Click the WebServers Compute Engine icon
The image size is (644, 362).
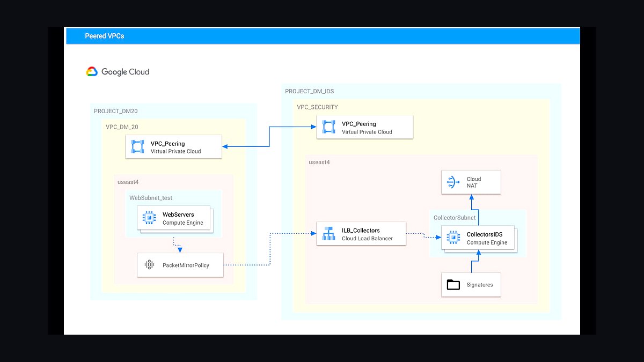pos(149,218)
